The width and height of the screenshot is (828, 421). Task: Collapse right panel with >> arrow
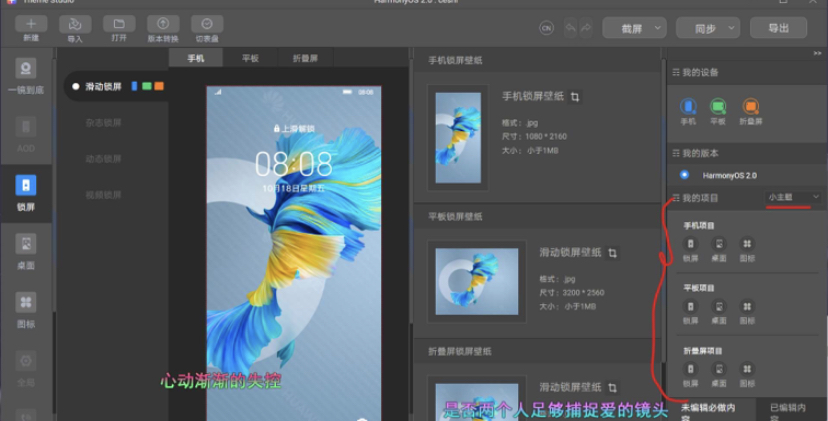[817, 53]
